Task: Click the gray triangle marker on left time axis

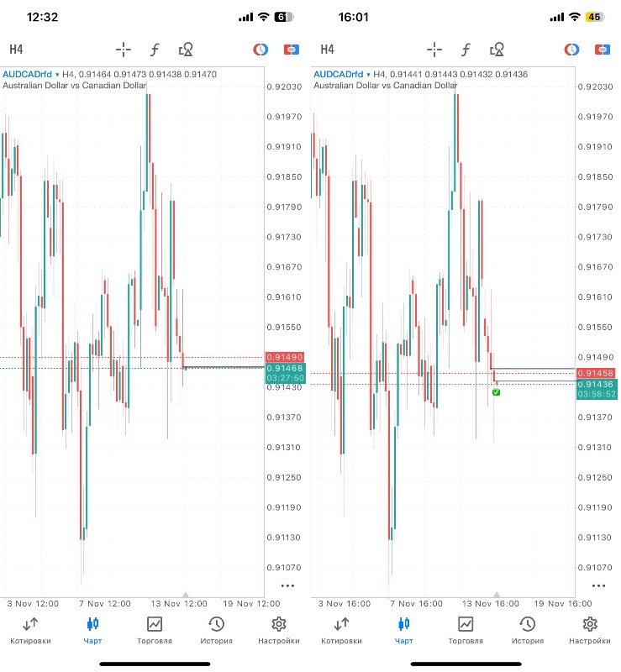Action: (186, 594)
